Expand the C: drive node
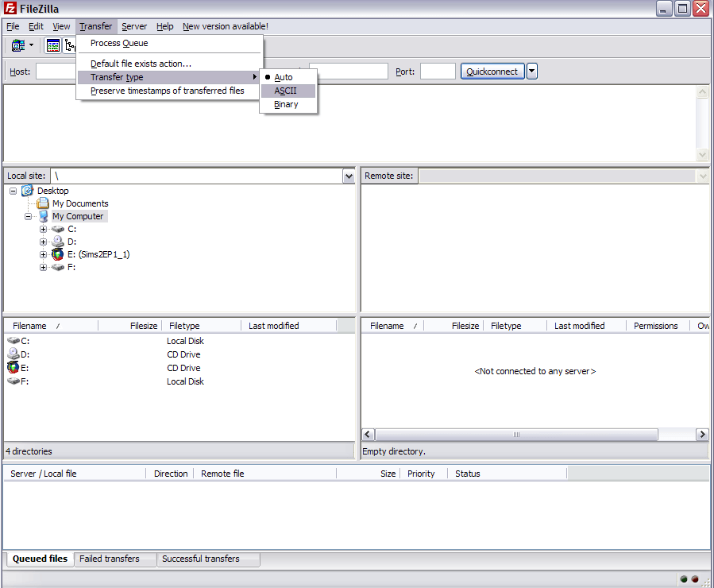The height and width of the screenshot is (588, 714). pyautogui.click(x=43, y=229)
